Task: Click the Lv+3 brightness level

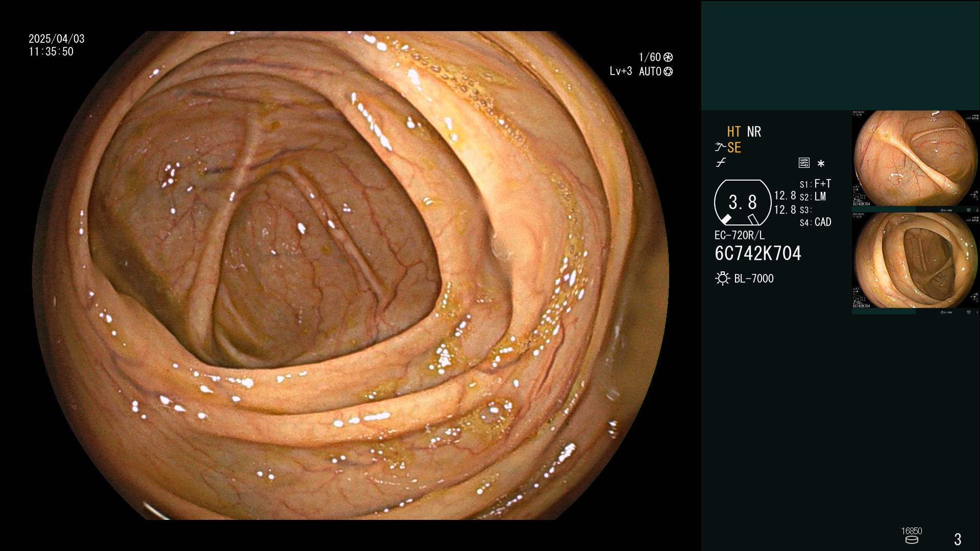Action: (x=621, y=71)
